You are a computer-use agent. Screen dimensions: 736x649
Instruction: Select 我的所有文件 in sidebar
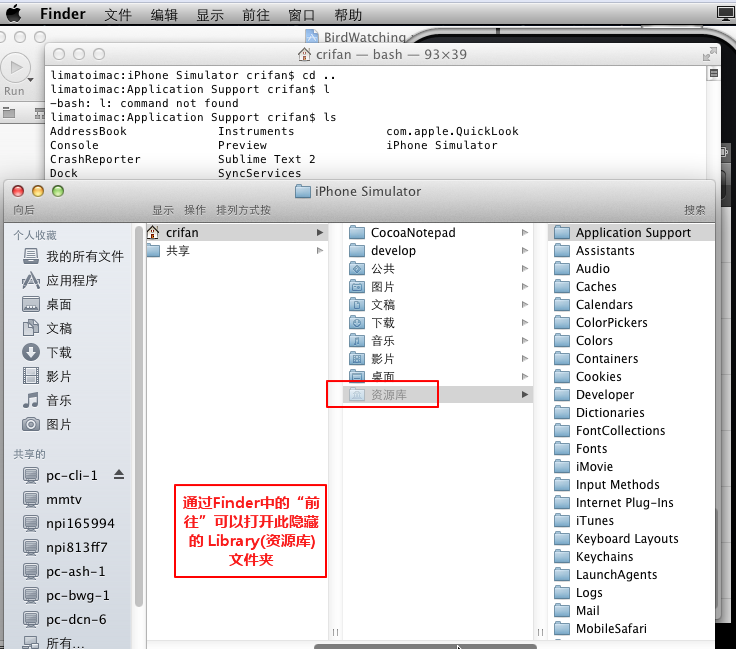73,256
